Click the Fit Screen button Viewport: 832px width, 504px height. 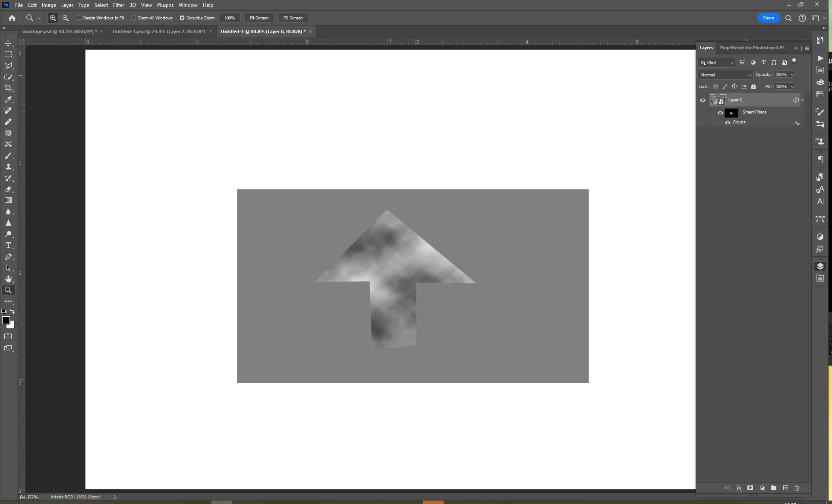pyautogui.click(x=259, y=18)
